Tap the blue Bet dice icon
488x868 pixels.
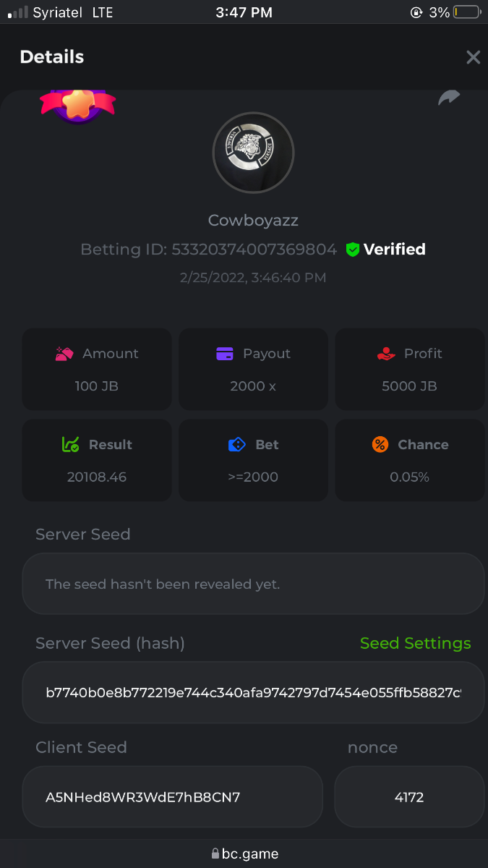point(236,445)
